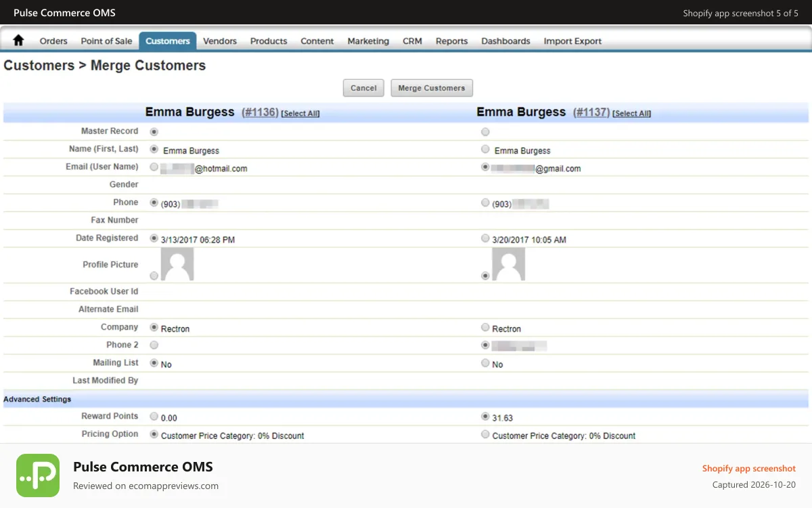This screenshot has height=508, width=812.
Task: Open customer record #1137 link
Action: (x=591, y=112)
